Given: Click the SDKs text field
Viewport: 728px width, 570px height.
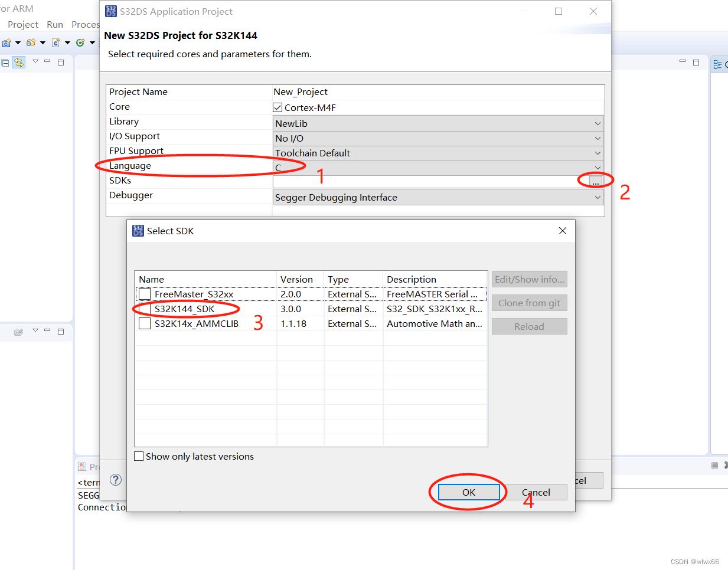Looking at the screenshot, I should point(430,182).
